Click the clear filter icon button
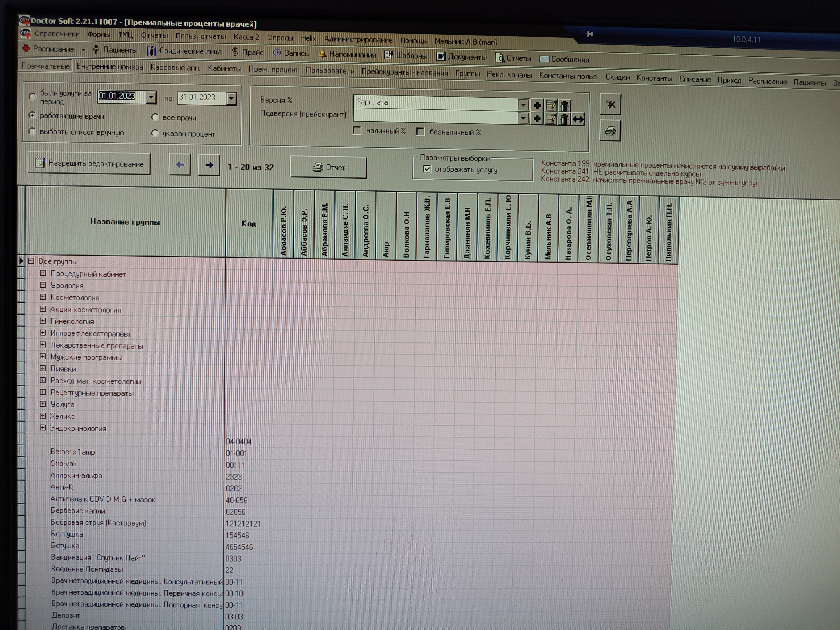Screen dimensions: 840x630 click(610, 104)
